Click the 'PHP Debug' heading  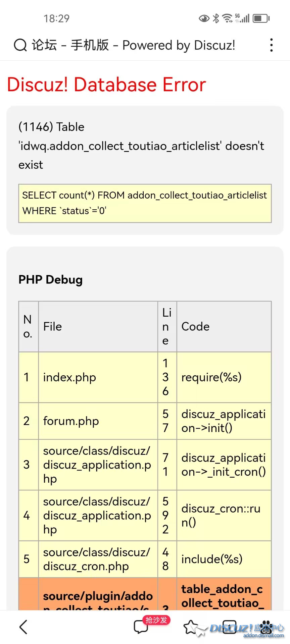(50, 279)
